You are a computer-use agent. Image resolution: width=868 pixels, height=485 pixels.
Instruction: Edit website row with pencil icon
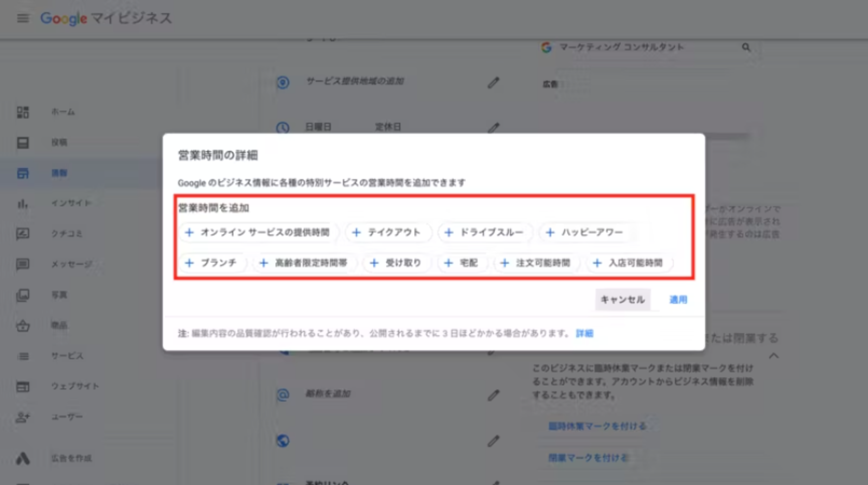coord(493,441)
